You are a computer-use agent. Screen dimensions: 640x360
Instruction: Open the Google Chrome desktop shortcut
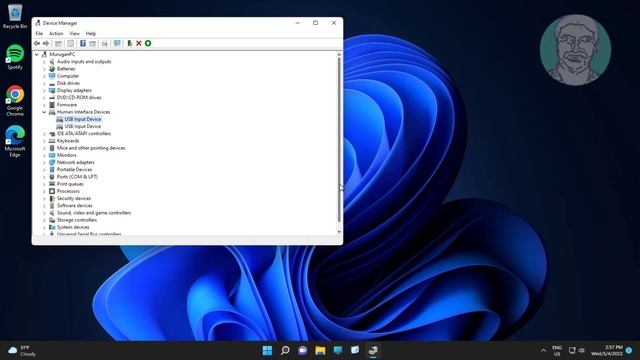pyautogui.click(x=15, y=101)
